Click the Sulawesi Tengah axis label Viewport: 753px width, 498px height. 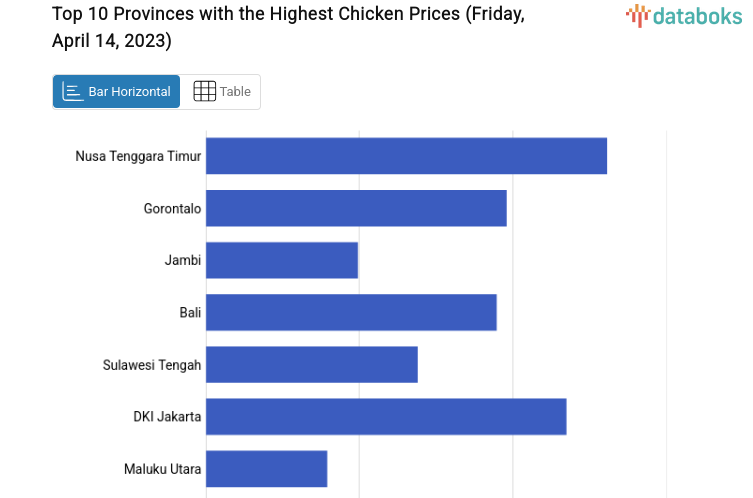click(152, 364)
